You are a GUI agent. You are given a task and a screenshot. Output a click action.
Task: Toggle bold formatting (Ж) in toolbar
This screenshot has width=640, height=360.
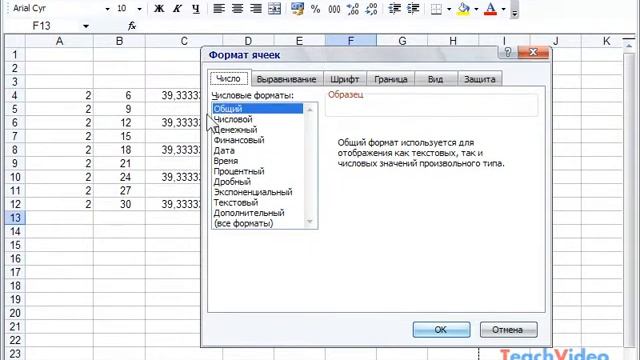pyautogui.click(x=159, y=9)
